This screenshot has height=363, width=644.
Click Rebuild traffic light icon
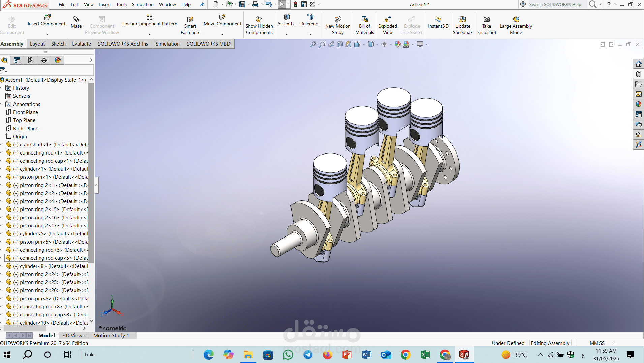[295, 4]
